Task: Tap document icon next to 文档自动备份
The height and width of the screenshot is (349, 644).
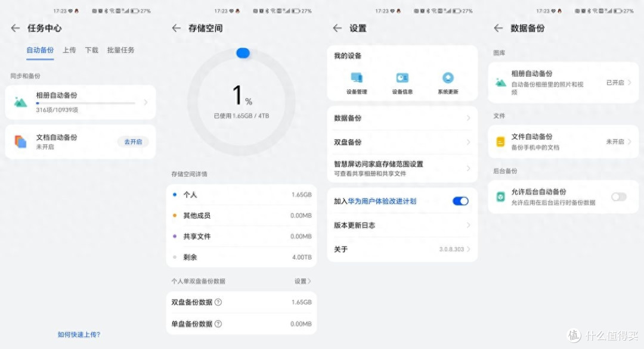Action: pyautogui.click(x=20, y=142)
